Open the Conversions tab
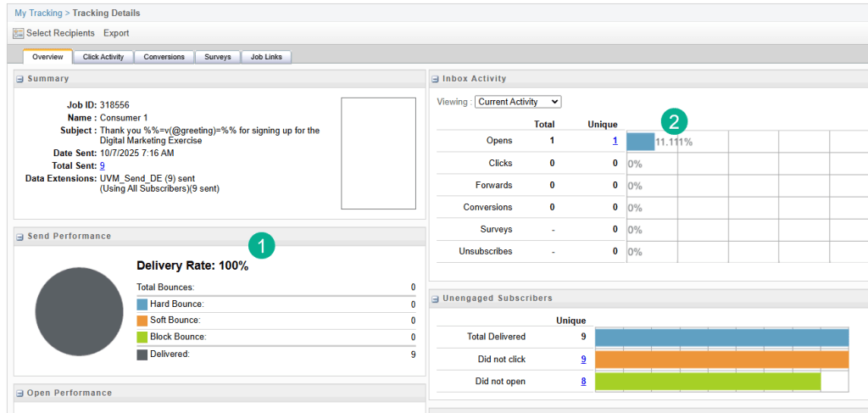 [x=164, y=57]
